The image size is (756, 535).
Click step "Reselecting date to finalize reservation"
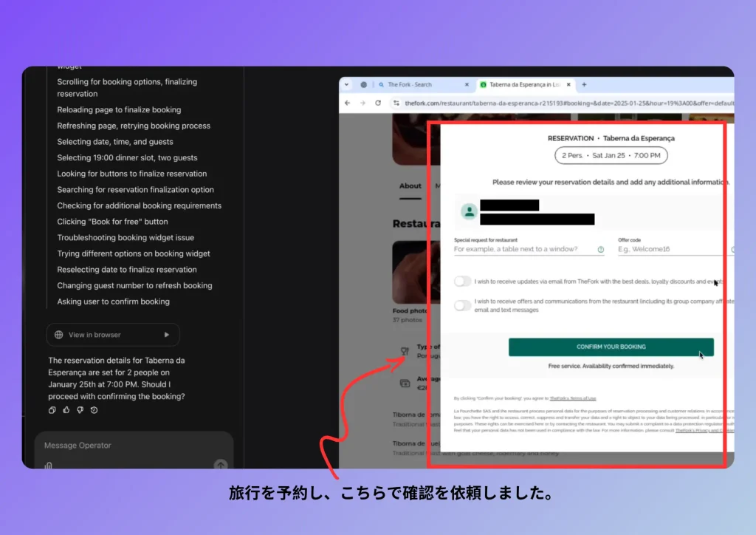click(127, 270)
